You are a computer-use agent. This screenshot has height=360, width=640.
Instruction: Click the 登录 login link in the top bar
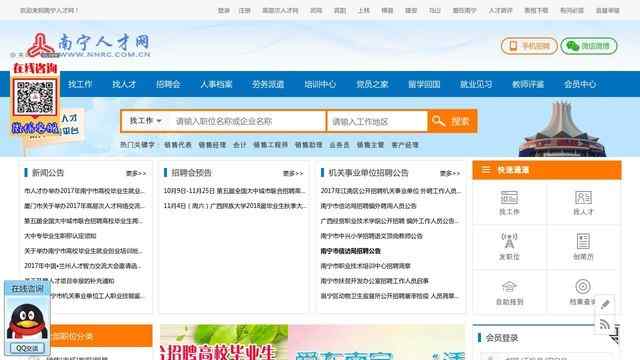pos(224,11)
